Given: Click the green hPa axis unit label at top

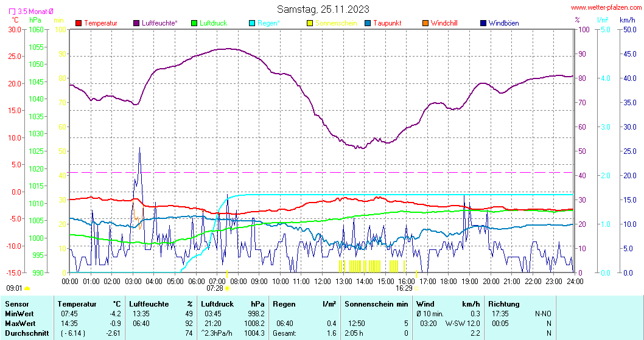Looking at the screenshot, I should point(35,19).
